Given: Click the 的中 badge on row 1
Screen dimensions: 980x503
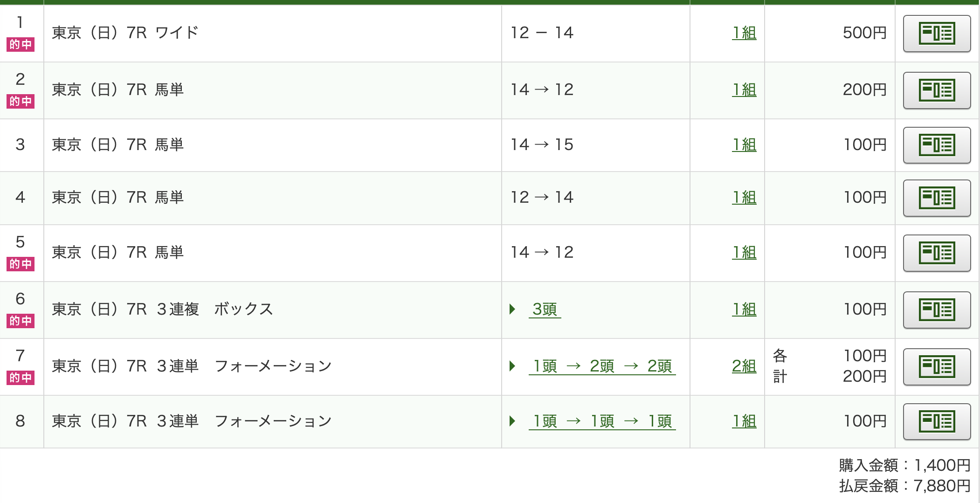Looking at the screenshot, I should click(x=21, y=44).
